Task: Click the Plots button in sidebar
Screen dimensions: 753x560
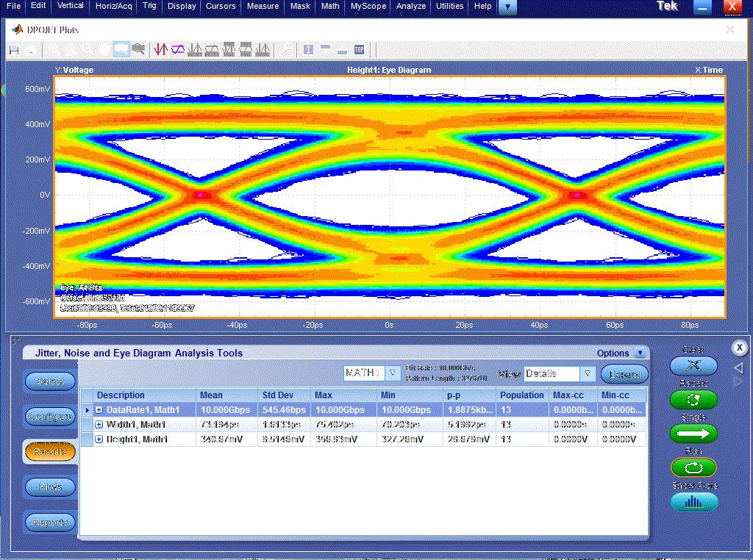Action: [x=51, y=487]
